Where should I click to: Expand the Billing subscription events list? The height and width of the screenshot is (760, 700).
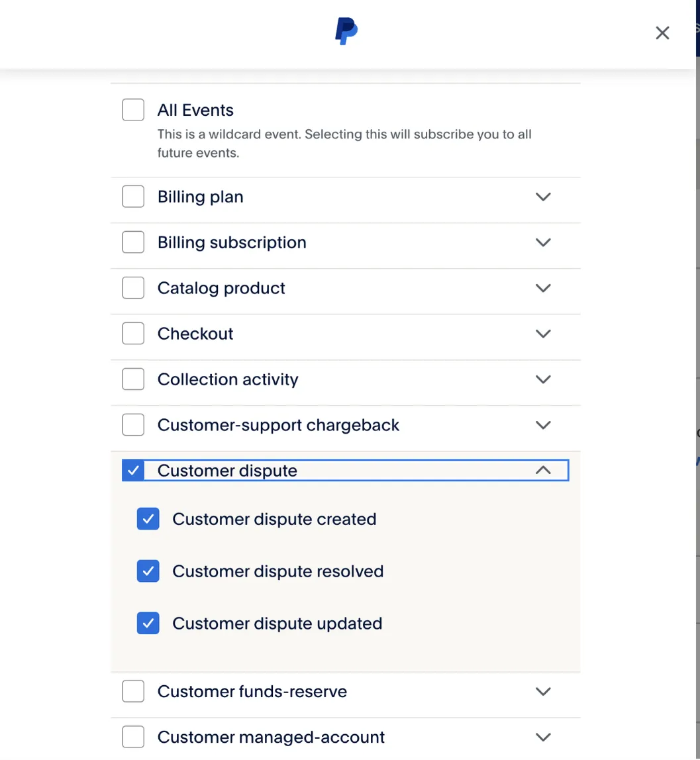(543, 242)
